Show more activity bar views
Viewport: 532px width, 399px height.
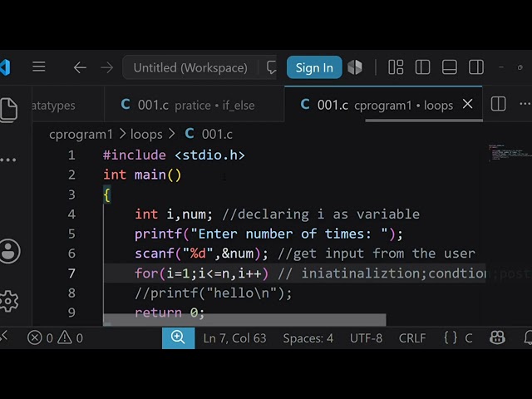[8, 160]
